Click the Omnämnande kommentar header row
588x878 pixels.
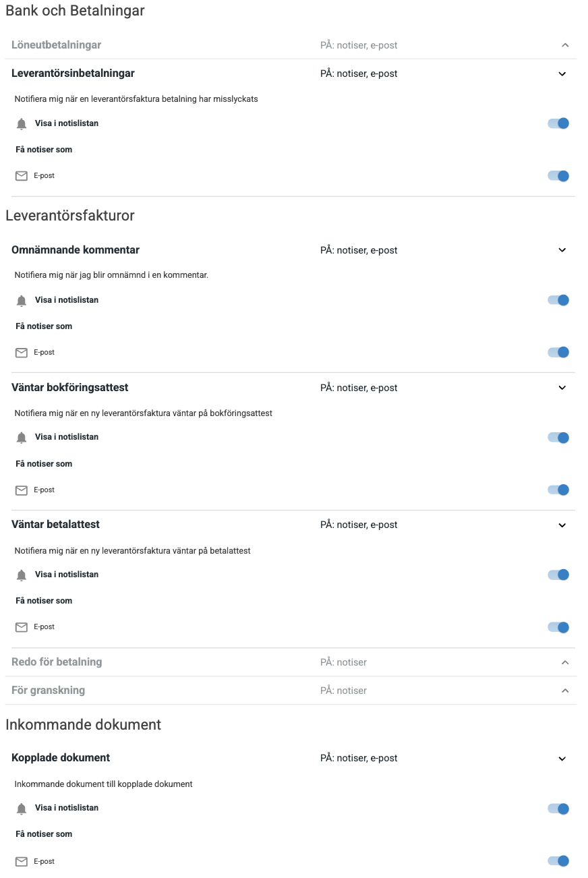point(76,250)
